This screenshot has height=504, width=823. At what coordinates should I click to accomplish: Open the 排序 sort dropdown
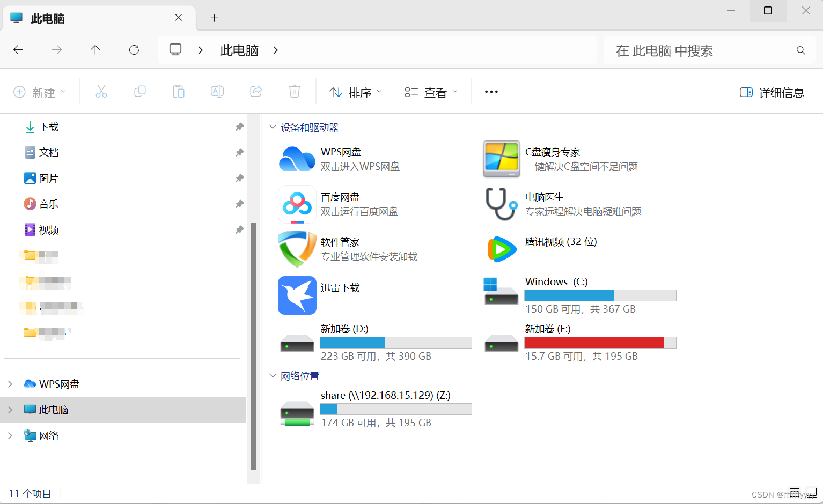[356, 92]
